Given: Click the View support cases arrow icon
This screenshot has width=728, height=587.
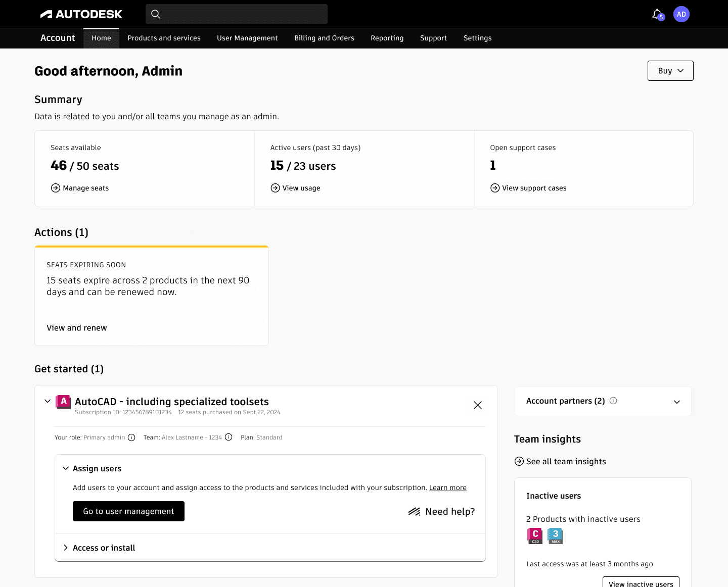Looking at the screenshot, I should (x=495, y=188).
